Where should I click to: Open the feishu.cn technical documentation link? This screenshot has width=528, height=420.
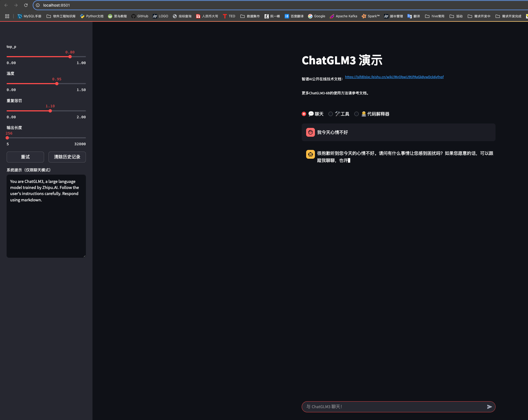[394, 77]
